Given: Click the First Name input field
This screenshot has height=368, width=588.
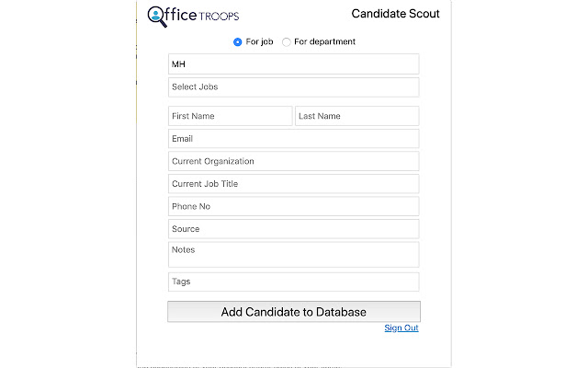Looking at the screenshot, I should pyautogui.click(x=230, y=116).
